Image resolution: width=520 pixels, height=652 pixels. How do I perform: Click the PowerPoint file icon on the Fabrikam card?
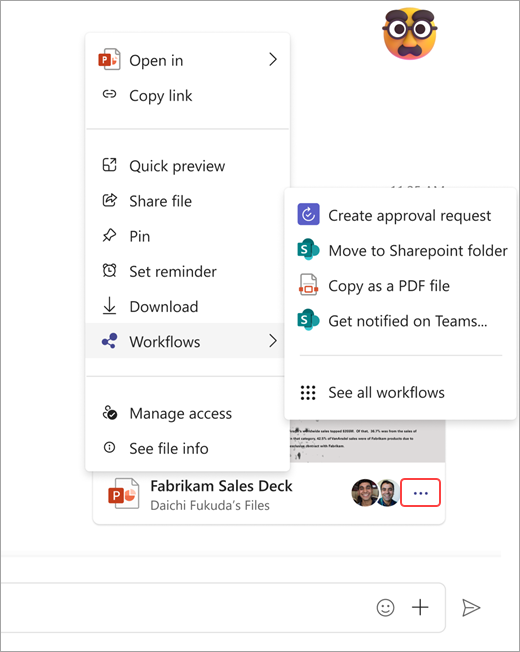tap(123, 494)
